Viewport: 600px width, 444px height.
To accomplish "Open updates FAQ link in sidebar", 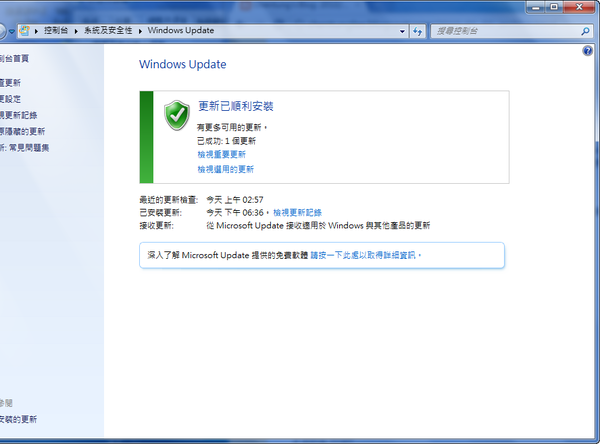I will [x=24, y=148].
